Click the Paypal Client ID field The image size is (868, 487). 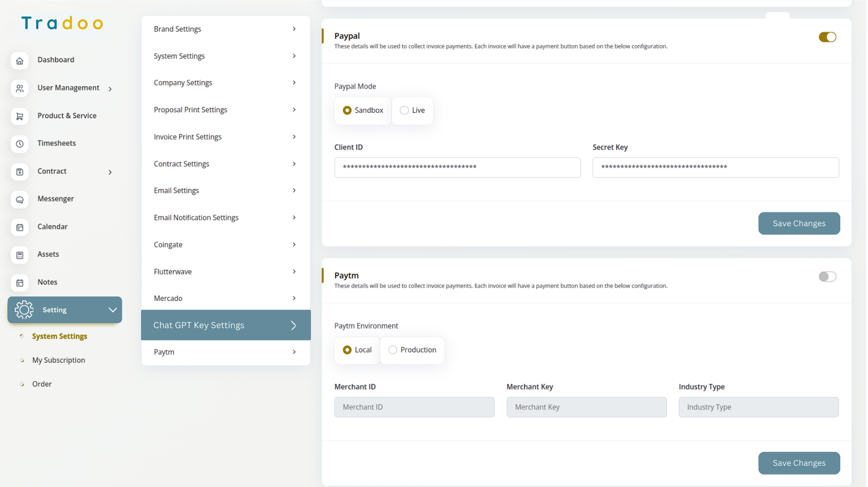pos(457,168)
